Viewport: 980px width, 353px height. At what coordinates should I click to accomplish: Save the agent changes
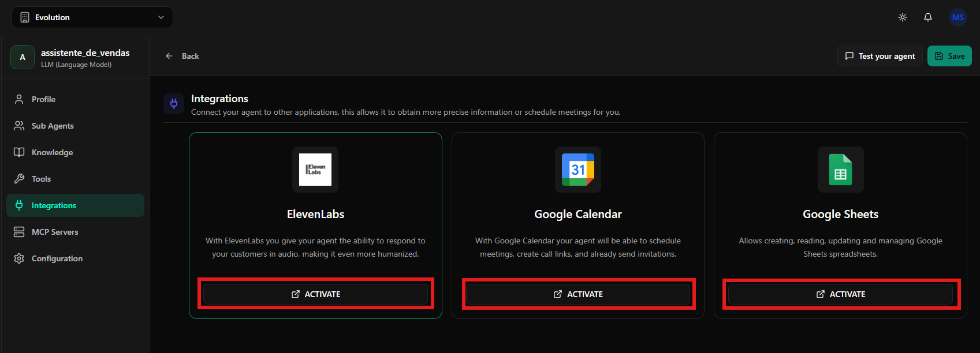tap(949, 56)
